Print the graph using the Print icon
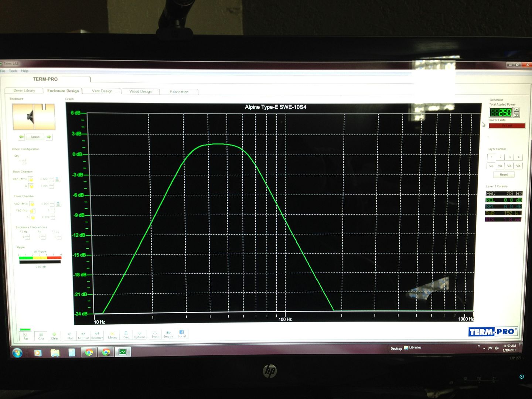Image resolution: width=532 pixels, height=399 pixels. (155, 335)
